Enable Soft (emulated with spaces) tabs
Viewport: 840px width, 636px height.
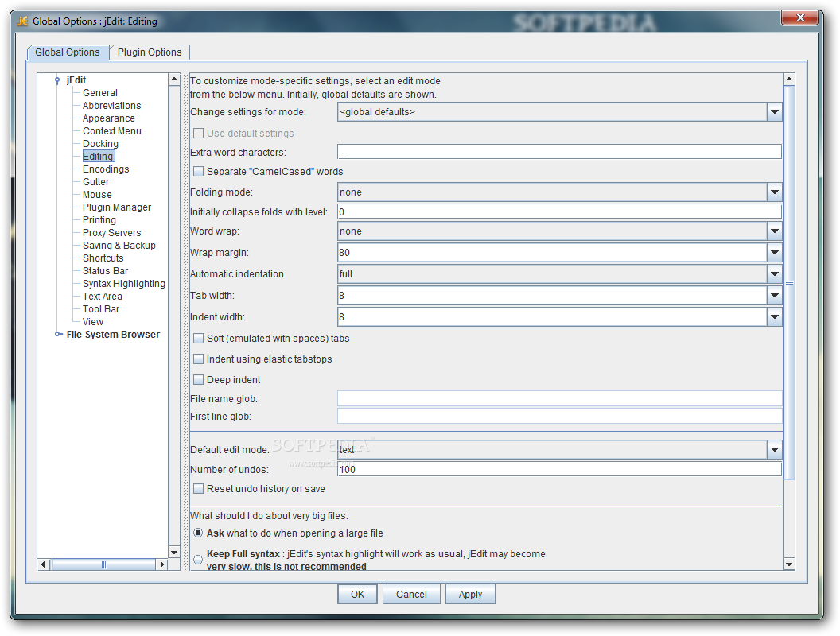(199, 339)
